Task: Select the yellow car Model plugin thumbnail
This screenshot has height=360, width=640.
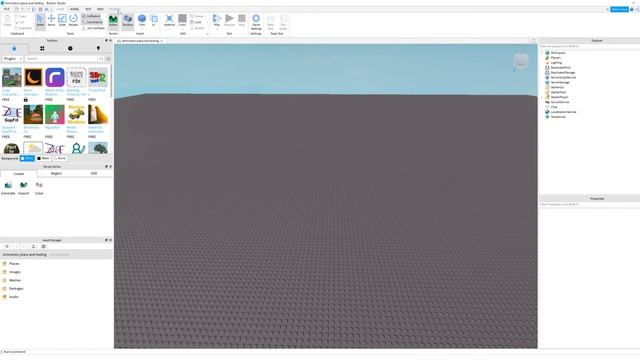Action: coord(76,114)
